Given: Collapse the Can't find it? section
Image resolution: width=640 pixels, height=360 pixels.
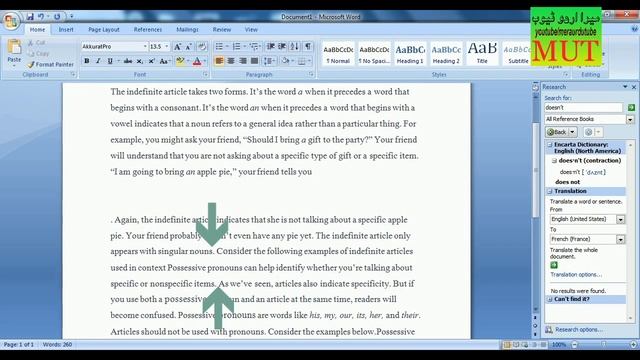Looking at the screenshot, I should click(550, 299).
